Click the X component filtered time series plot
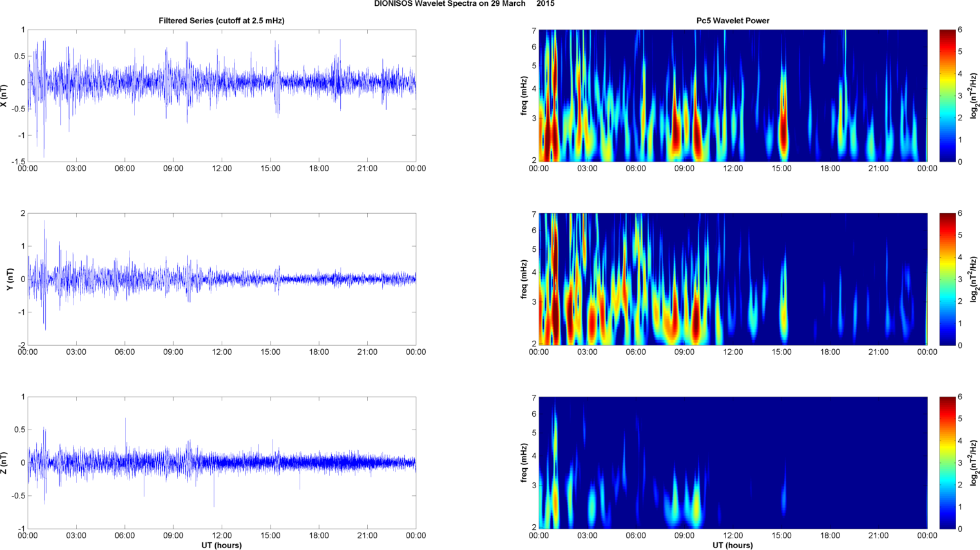This screenshot has height=550, width=980. tap(222, 95)
